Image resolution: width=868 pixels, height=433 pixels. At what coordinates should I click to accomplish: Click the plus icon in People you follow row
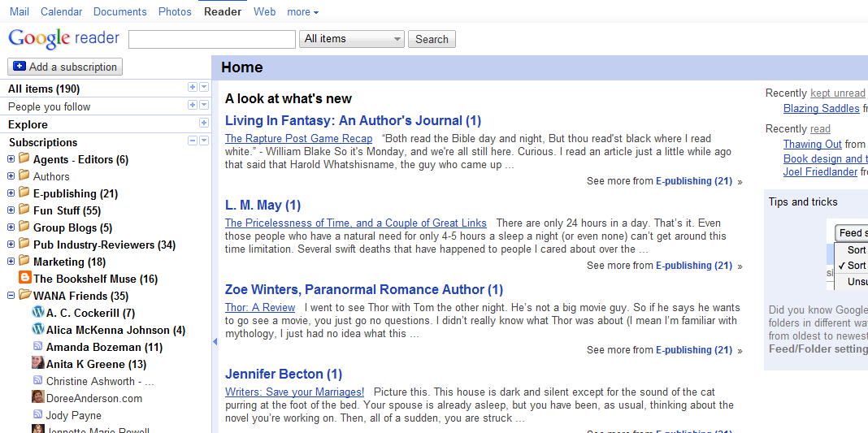point(192,105)
